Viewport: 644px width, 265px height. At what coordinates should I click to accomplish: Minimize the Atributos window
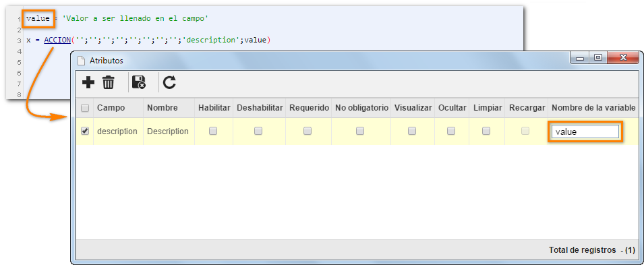point(579,59)
